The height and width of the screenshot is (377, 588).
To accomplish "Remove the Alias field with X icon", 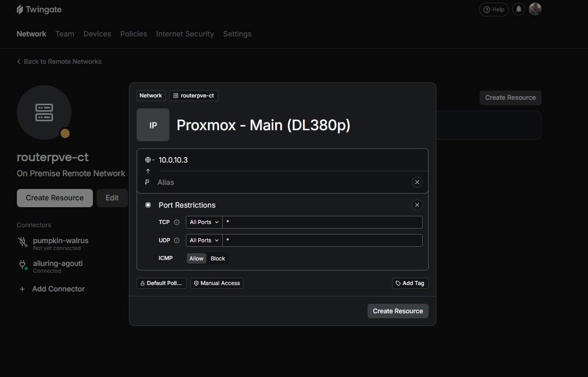I will (417, 182).
